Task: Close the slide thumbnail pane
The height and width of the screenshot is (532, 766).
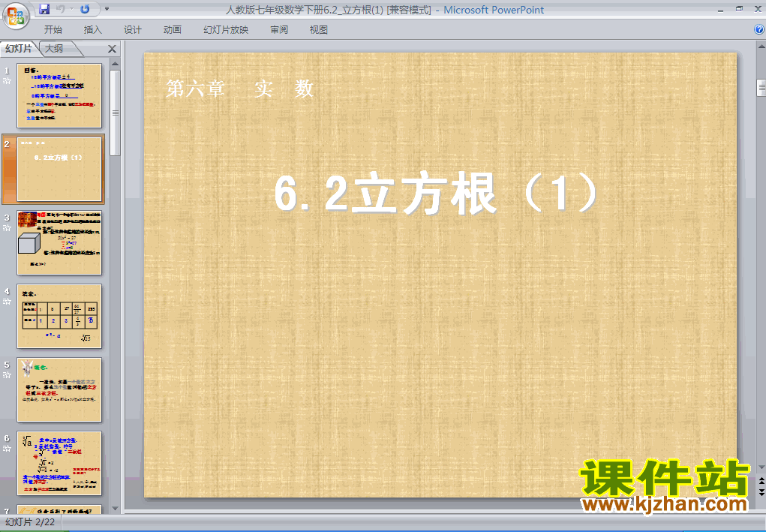Action: tap(112, 49)
